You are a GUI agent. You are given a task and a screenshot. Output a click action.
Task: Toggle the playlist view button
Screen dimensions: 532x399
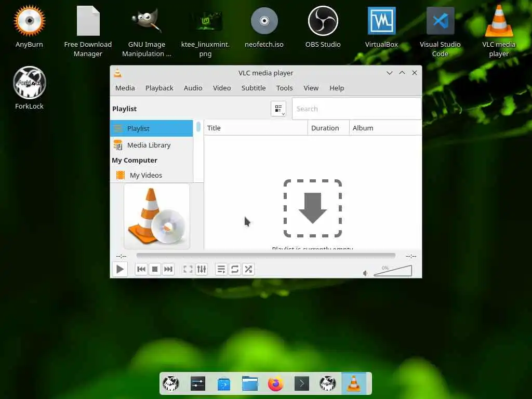(221, 270)
